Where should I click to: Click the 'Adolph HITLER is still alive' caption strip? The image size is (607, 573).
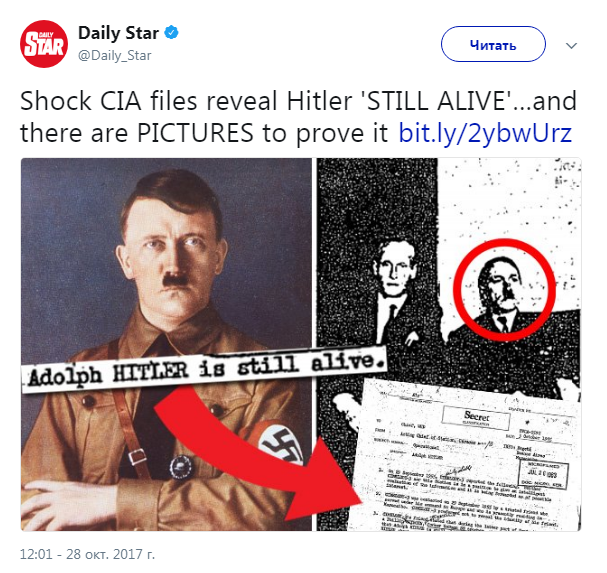(204, 370)
